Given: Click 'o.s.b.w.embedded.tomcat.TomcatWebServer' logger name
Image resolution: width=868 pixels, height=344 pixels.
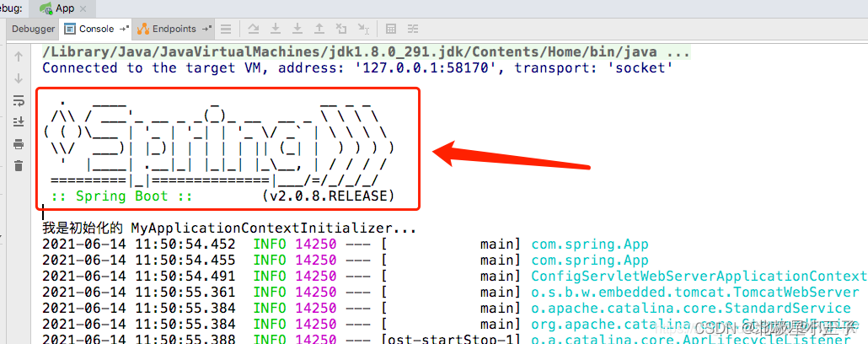Looking at the screenshot, I should (695, 293).
